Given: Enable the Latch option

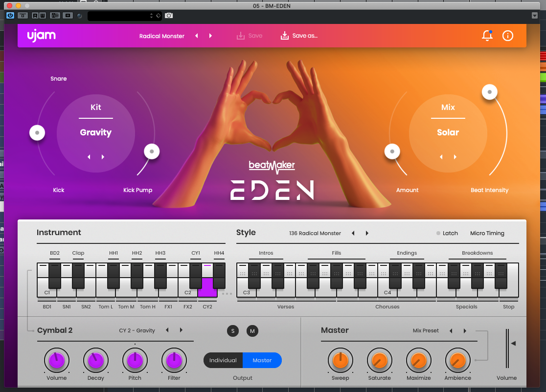Looking at the screenshot, I should (439, 233).
